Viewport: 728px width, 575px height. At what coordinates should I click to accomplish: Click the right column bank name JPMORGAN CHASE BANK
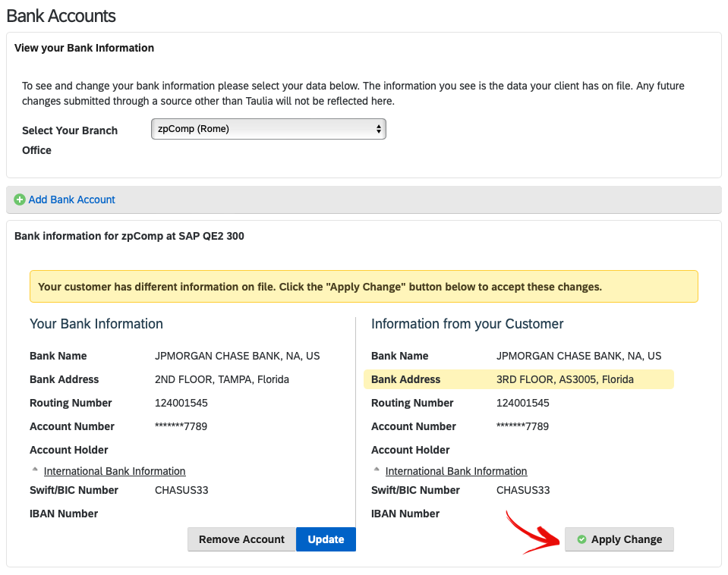point(578,356)
